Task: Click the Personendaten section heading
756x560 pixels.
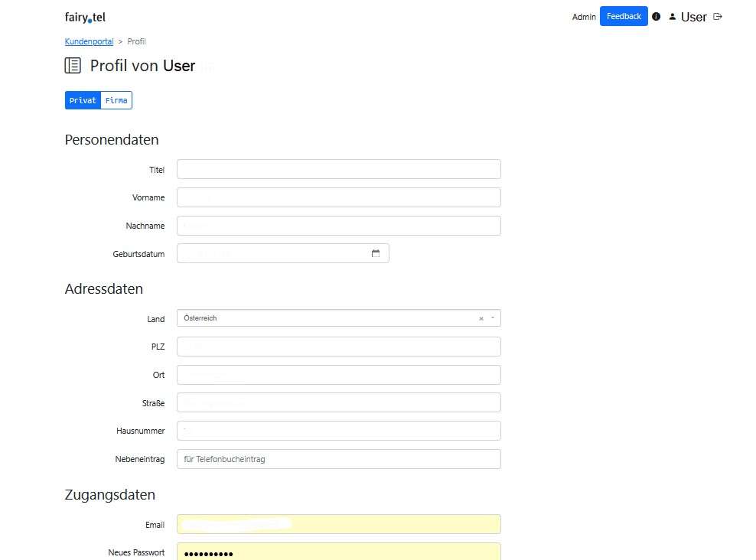Action: coord(112,140)
